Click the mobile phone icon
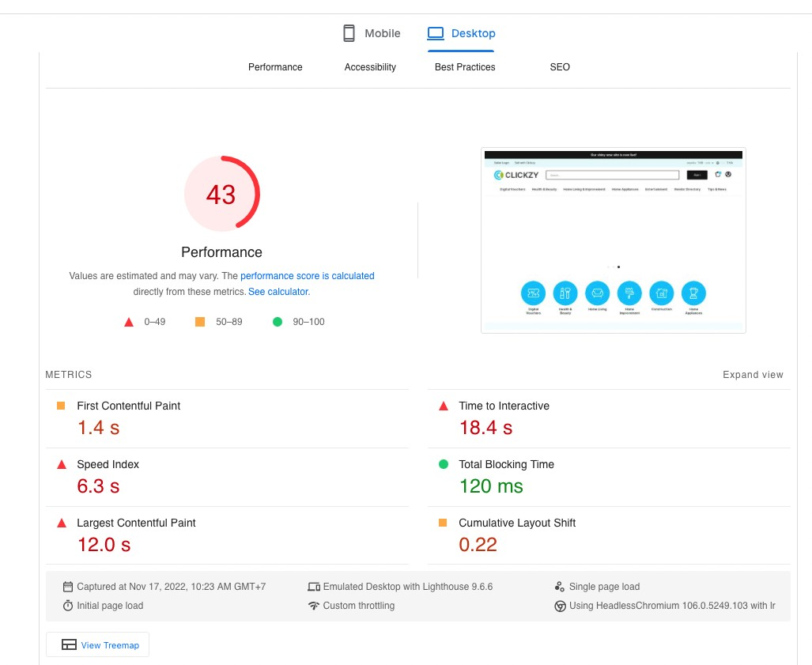The image size is (812, 665). pyautogui.click(x=349, y=33)
